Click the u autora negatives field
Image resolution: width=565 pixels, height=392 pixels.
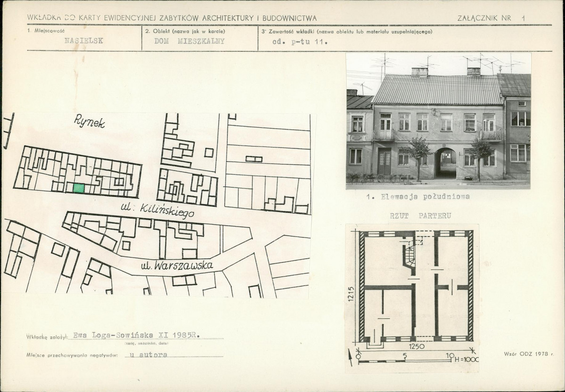148,354
